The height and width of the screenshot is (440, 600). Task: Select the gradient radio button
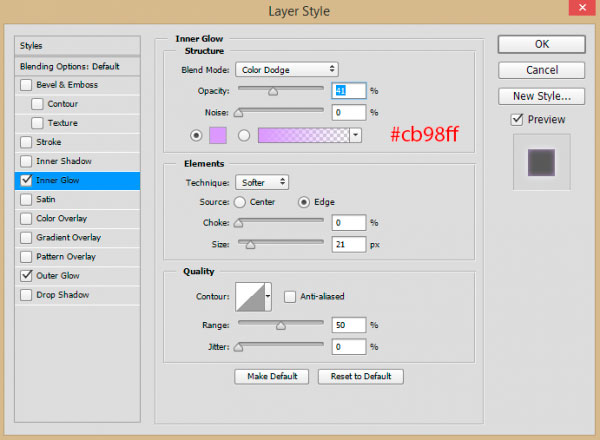[x=244, y=135]
